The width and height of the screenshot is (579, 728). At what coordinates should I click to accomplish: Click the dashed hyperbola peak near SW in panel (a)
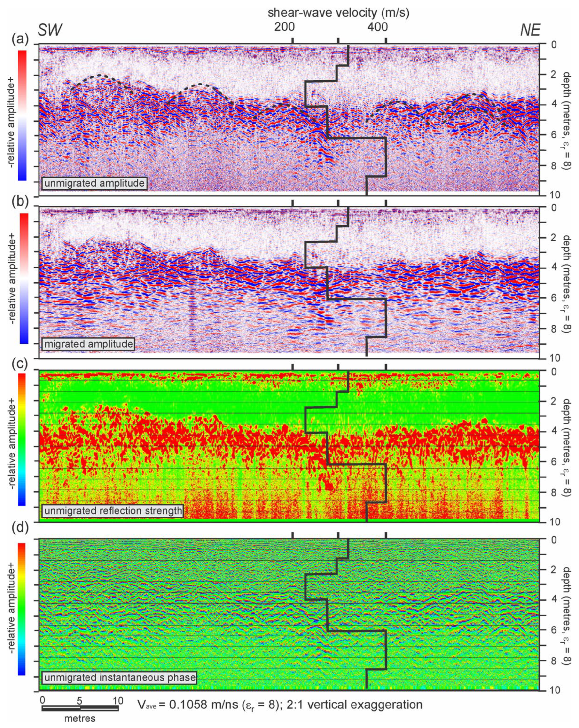point(100,75)
